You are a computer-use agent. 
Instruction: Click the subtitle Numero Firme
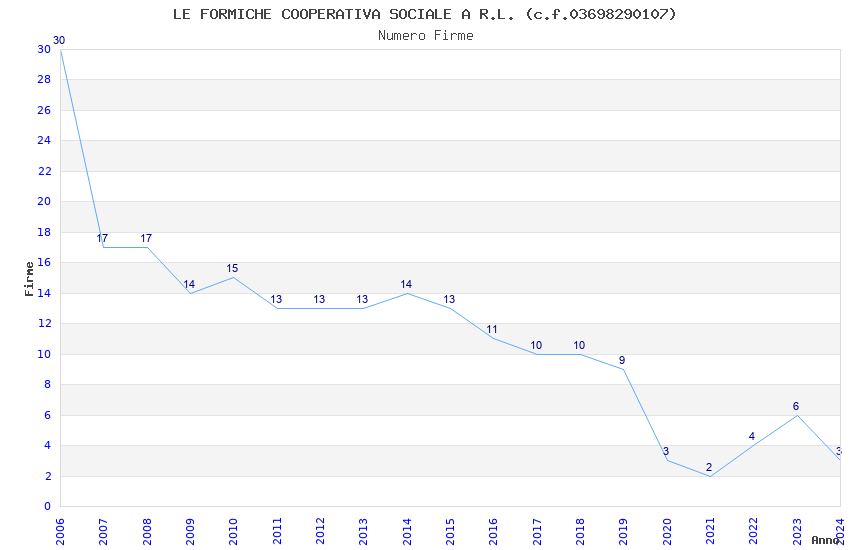click(x=426, y=36)
